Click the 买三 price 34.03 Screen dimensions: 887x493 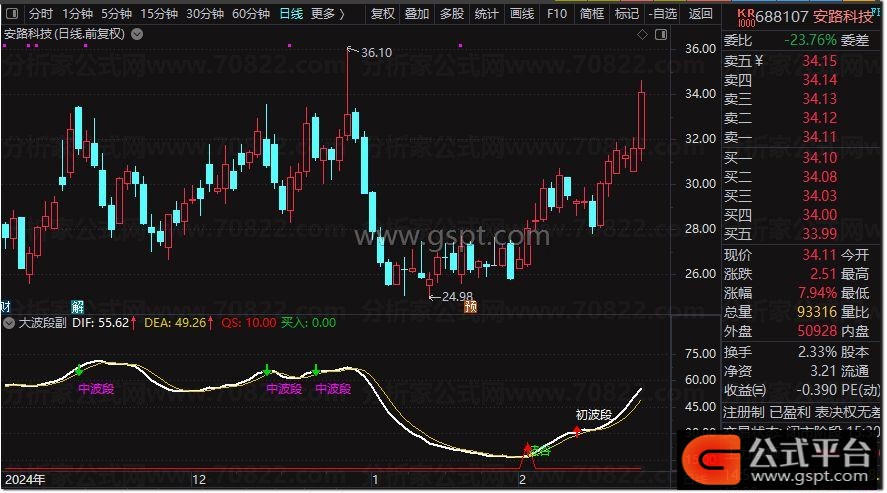[x=820, y=196]
